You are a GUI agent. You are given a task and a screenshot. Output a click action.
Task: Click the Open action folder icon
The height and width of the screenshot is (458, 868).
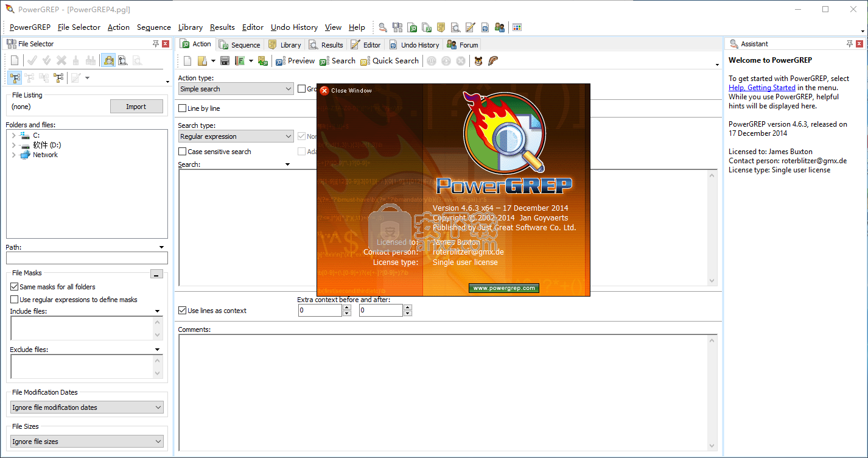coord(202,61)
